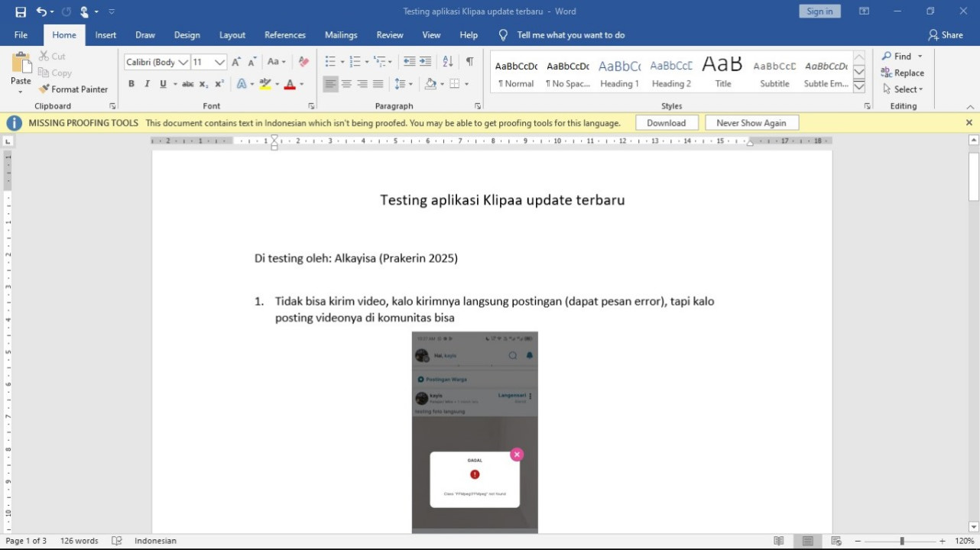Toggle Strikethrough formatting
The image size is (980, 550).
coord(187,84)
